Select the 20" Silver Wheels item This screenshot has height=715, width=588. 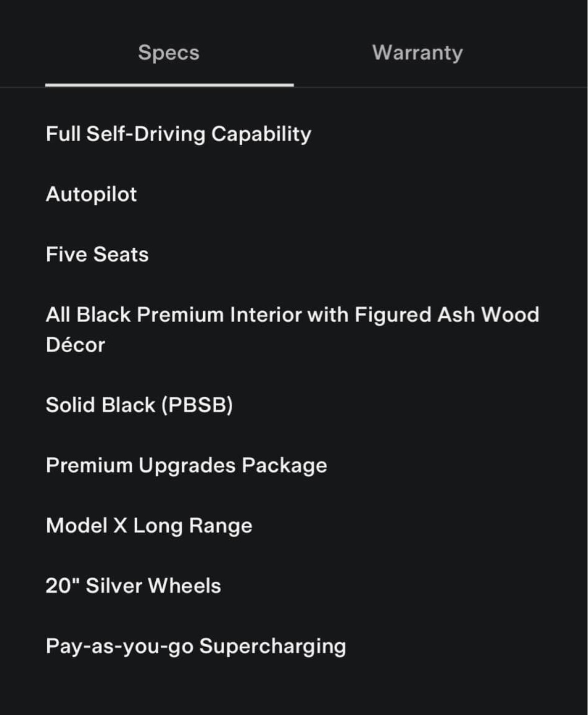click(x=133, y=586)
